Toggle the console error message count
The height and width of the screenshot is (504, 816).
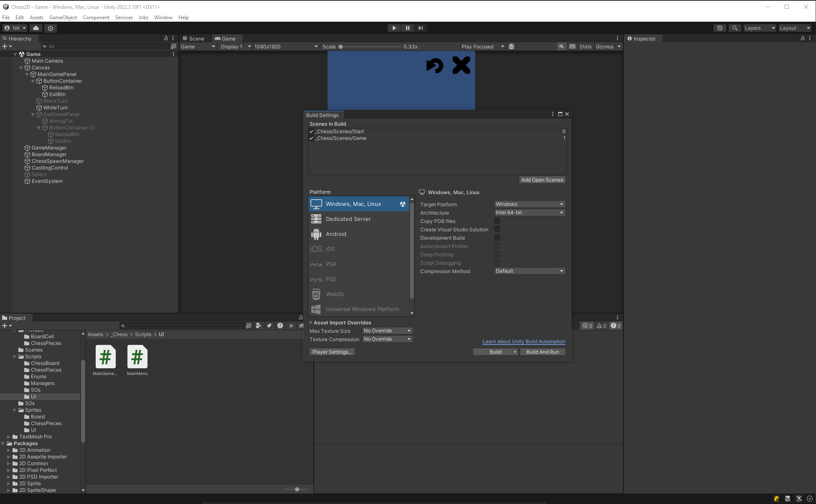click(616, 326)
